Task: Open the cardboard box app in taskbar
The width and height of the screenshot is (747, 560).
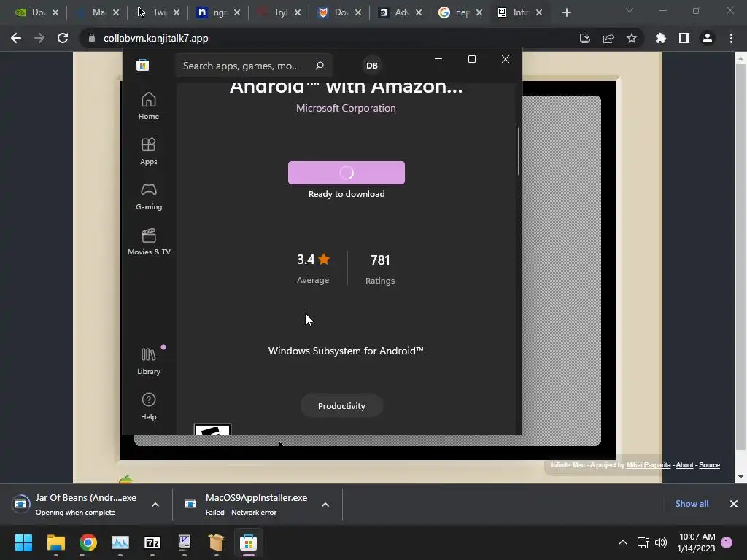Action: [216, 542]
